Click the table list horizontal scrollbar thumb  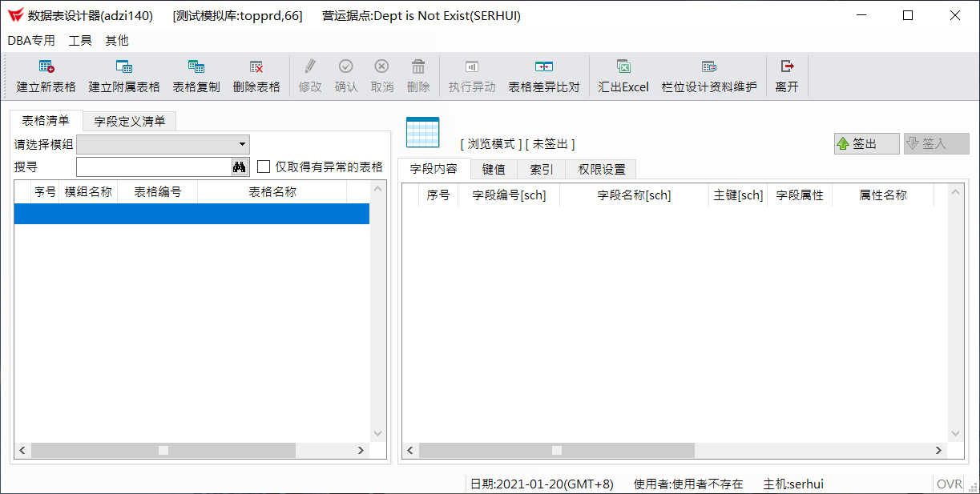click(163, 451)
